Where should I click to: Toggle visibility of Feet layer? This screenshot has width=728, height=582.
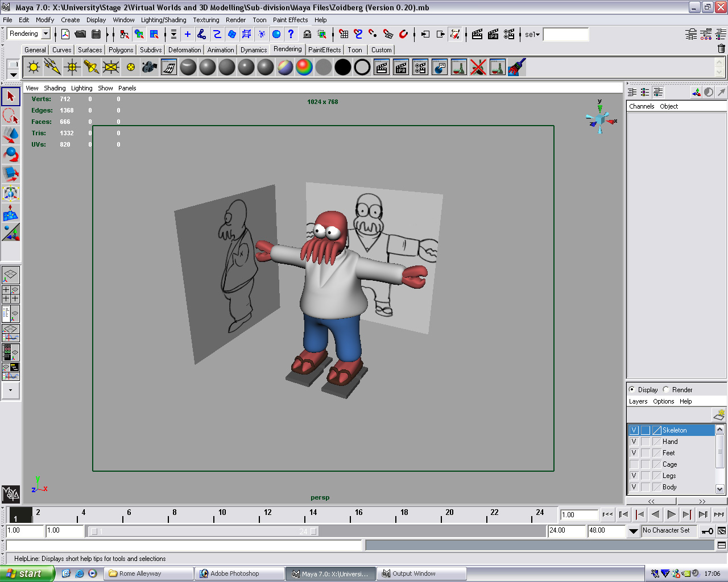pyautogui.click(x=634, y=453)
